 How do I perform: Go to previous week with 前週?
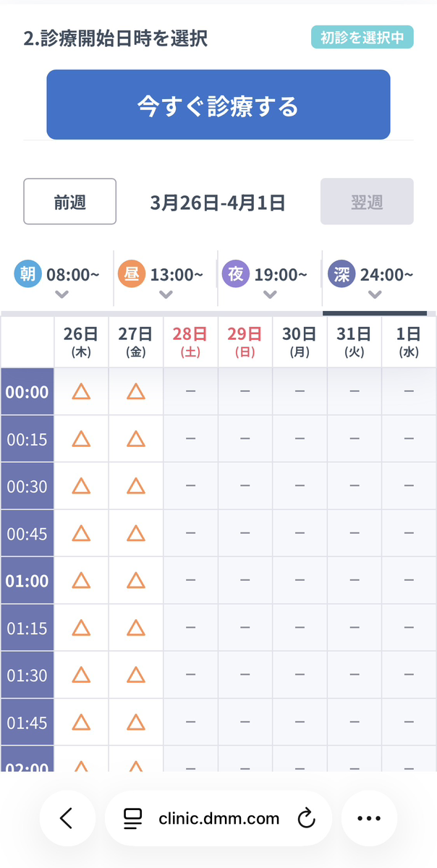[70, 201]
